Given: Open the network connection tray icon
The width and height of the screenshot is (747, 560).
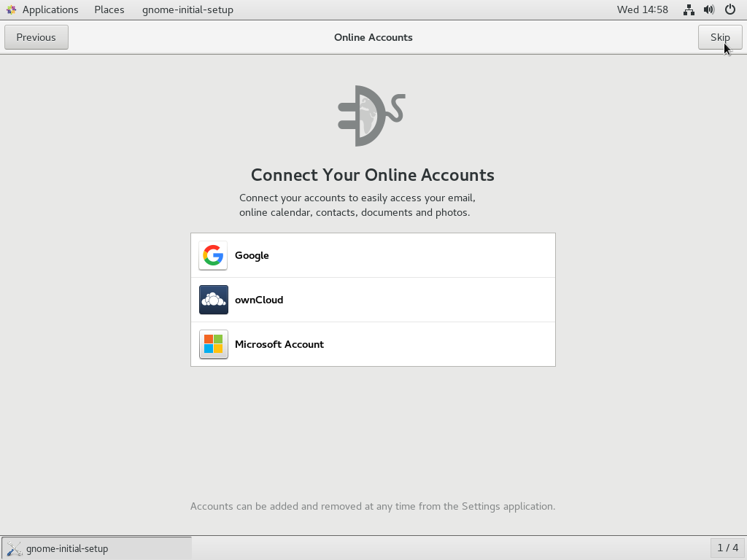Looking at the screenshot, I should 689,9.
